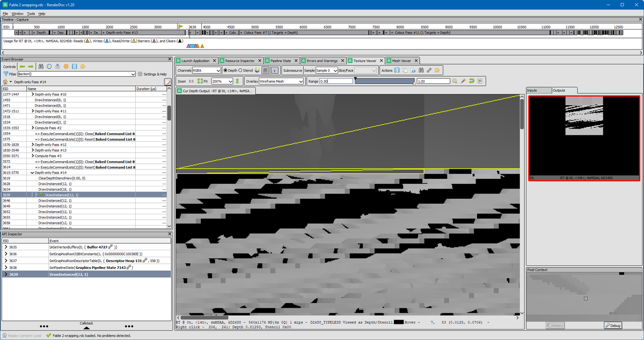
Task: Click the black point handle on Range slider
Action: click(x=355, y=79)
